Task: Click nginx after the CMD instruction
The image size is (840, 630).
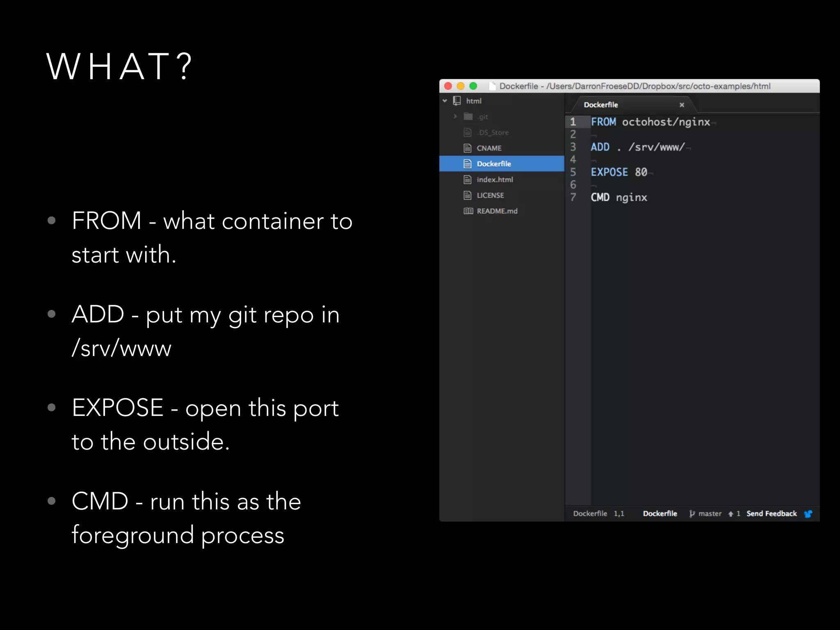Action: 632,198
